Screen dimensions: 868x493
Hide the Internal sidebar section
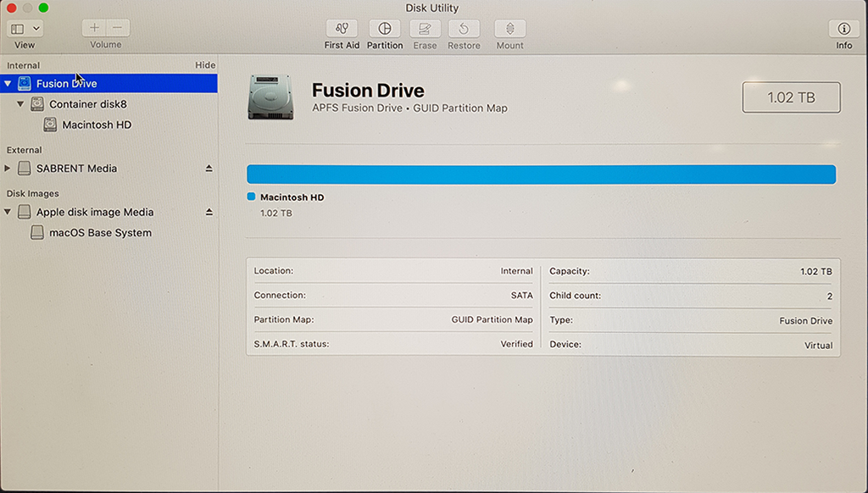205,65
